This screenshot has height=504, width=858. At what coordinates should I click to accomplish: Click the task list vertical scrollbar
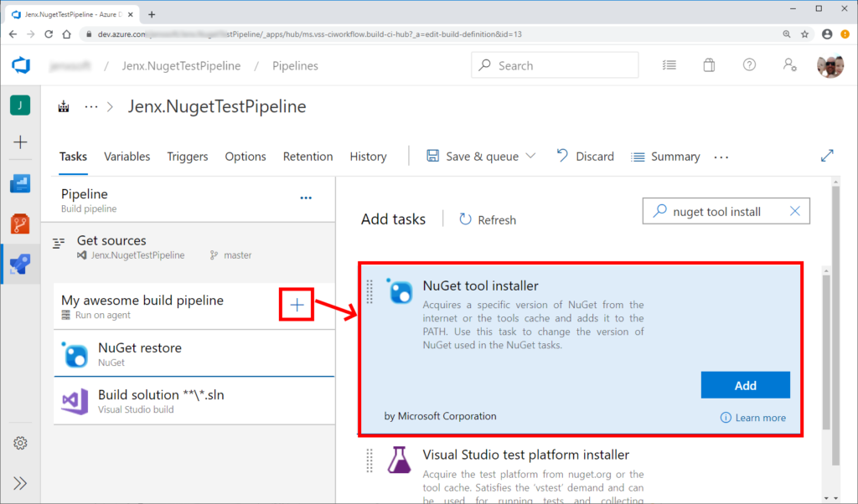tap(826, 352)
